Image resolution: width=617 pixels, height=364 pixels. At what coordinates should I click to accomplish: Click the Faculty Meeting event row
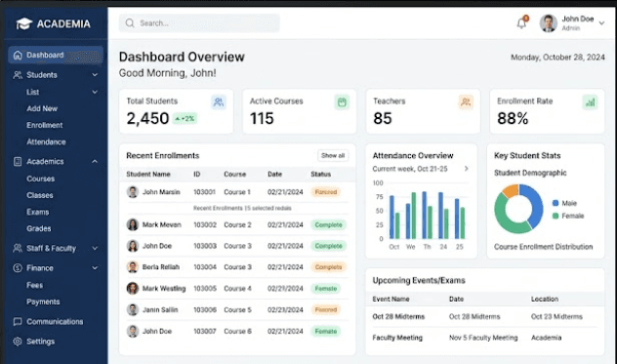coord(485,338)
